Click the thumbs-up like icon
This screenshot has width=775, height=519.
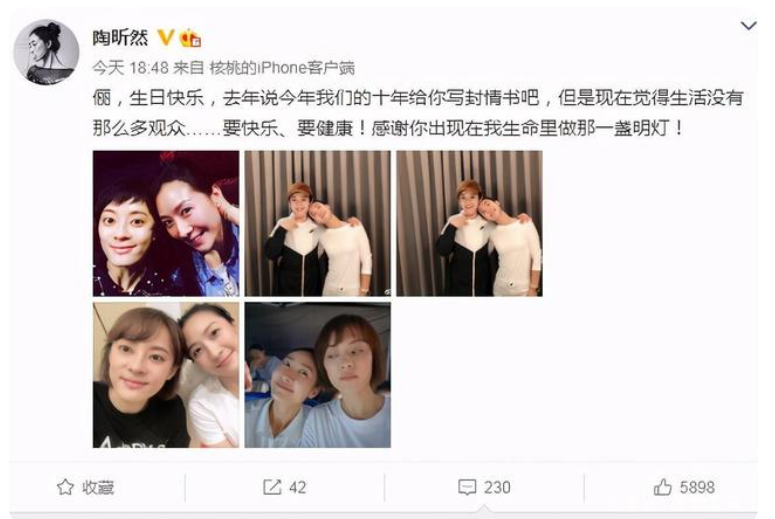(x=662, y=487)
